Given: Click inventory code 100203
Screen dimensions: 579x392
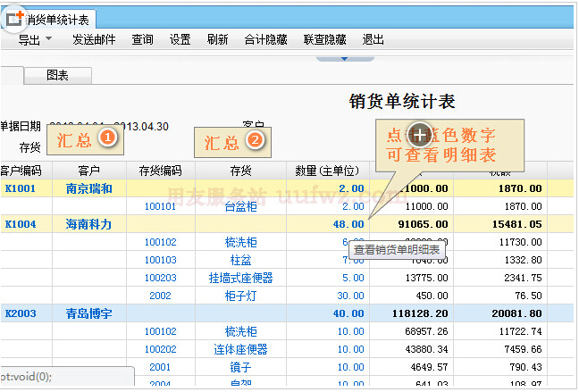Looking at the screenshot, I should (160, 278).
